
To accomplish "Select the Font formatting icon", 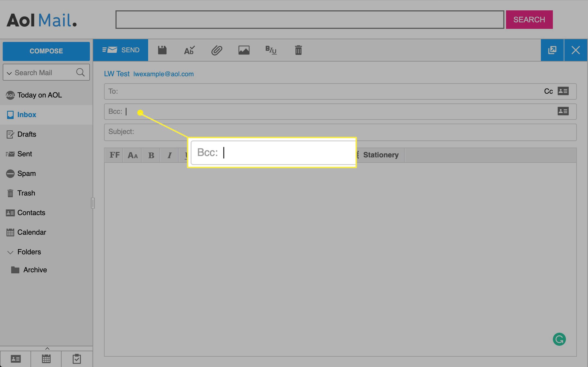I will pyautogui.click(x=115, y=154).
